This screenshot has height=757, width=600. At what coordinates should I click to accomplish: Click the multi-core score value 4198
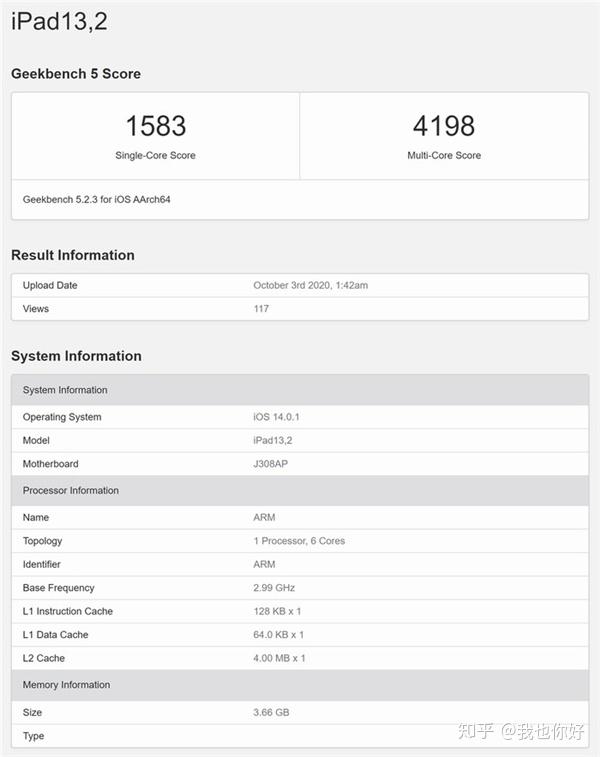tap(444, 126)
